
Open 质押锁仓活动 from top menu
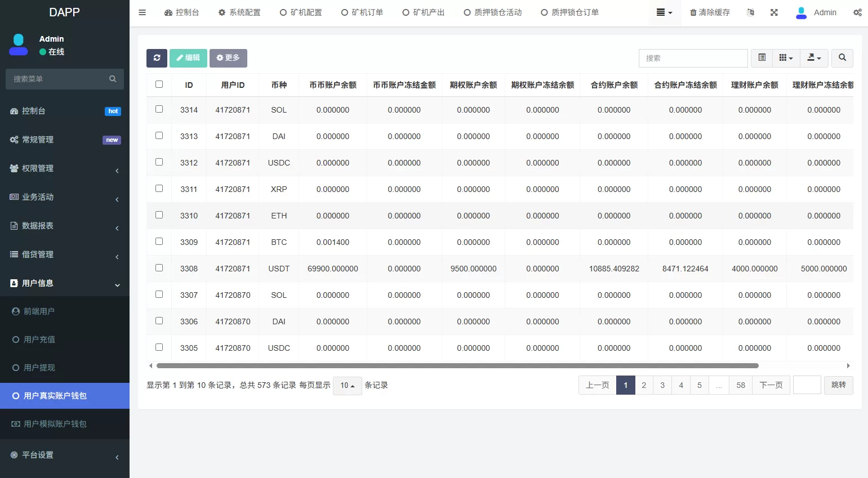point(493,12)
